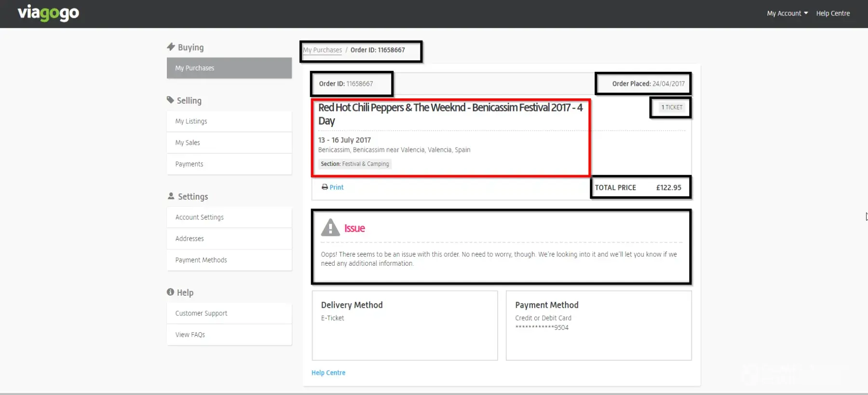The width and height of the screenshot is (868, 395).
Task: Open Payments under Selling
Action: (x=229, y=164)
